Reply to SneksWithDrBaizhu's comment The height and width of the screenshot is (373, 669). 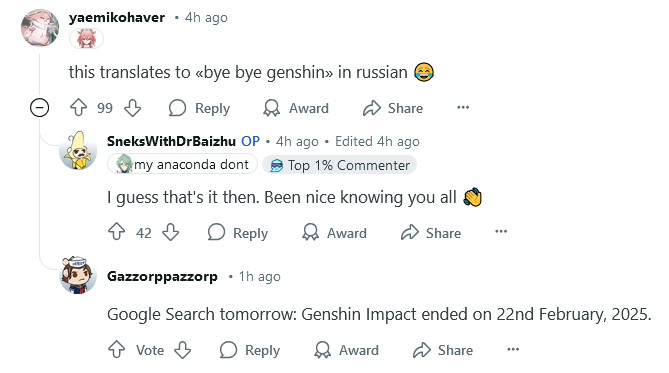(x=238, y=233)
